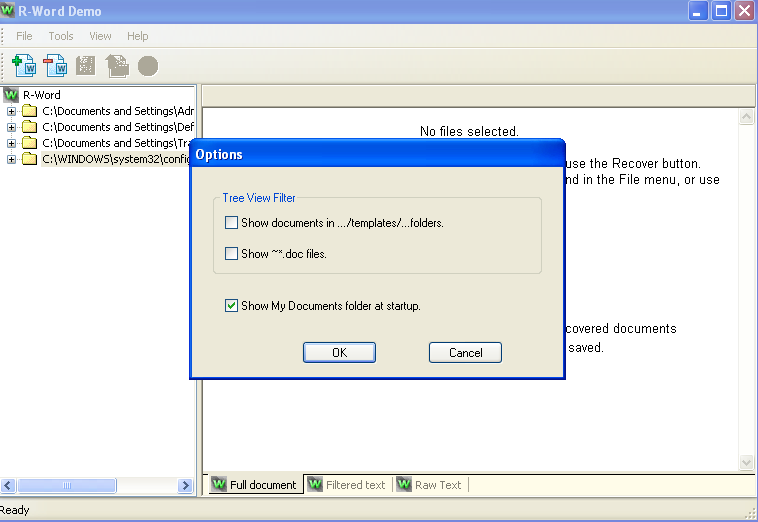758x522 pixels.
Task: Confirm options with the OK button
Action: tap(339, 352)
